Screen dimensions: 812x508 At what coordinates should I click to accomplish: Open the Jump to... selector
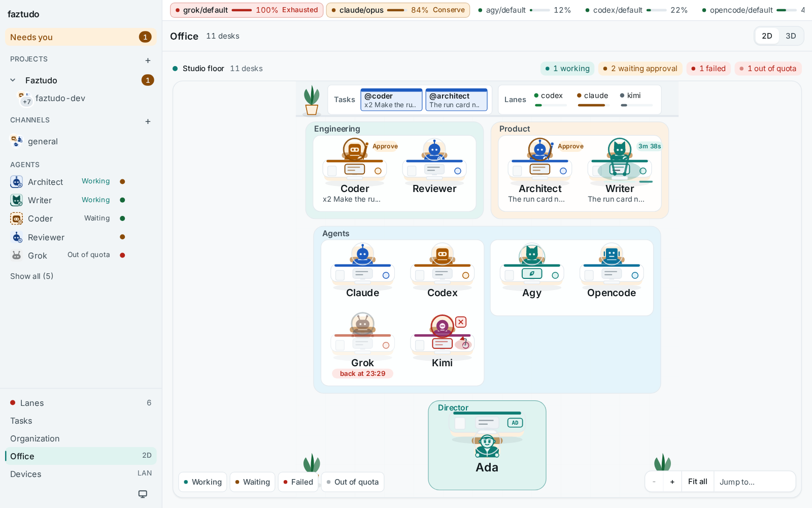tap(754, 482)
